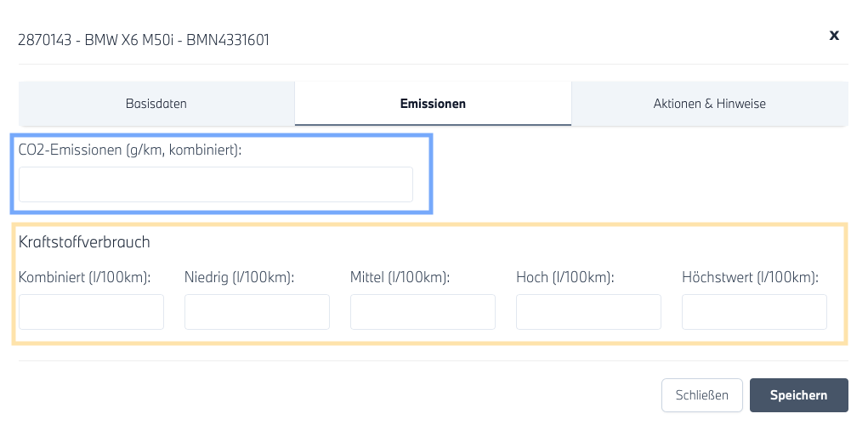This screenshot has height=425, width=868.
Task: Select the Niedrig consumption input field
Action: click(257, 312)
